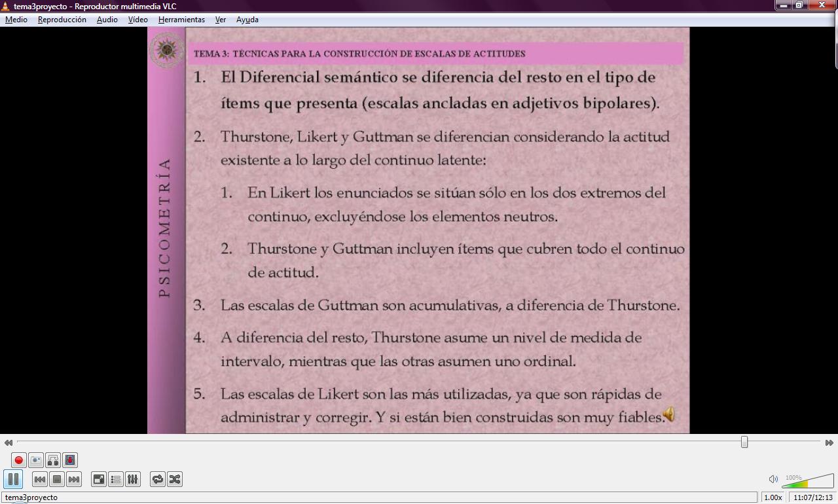This screenshot has height=504, width=838.
Task: Toggle the loop repeat mode
Action: tap(158, 480)
